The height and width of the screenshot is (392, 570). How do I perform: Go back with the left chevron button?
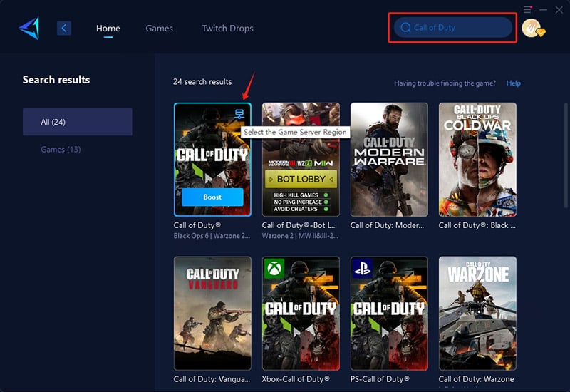click(x=64, y=28)
